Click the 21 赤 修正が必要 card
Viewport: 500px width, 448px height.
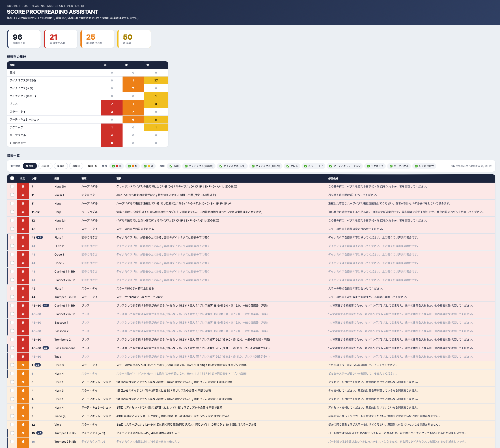click(61, 39)
